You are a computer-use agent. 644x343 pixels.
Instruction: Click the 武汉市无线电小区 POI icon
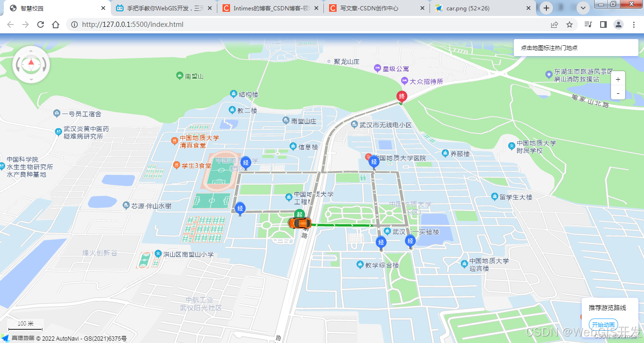pos(355,124)
